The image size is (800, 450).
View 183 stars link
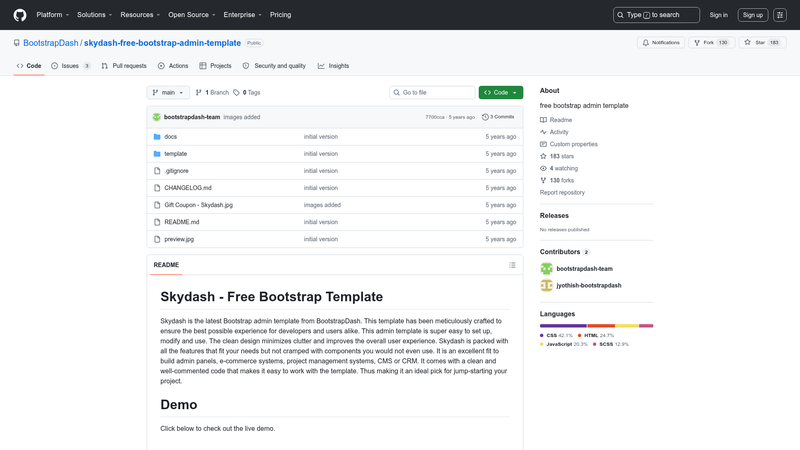557,156
